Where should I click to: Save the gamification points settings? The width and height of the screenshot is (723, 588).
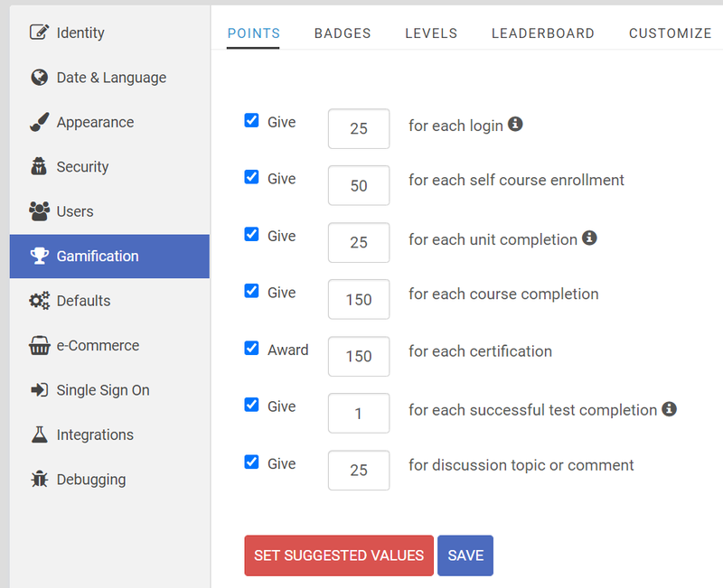465,555
